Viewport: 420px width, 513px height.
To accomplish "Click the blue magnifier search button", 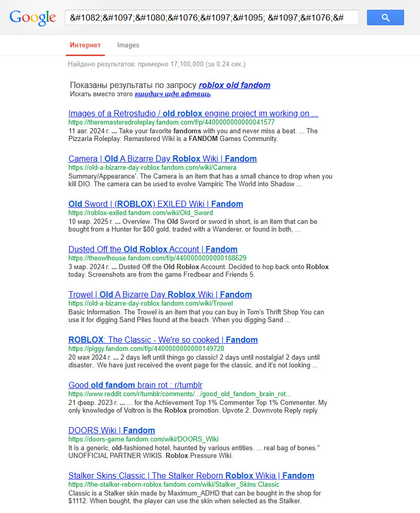I will click(x=386, y=17).
